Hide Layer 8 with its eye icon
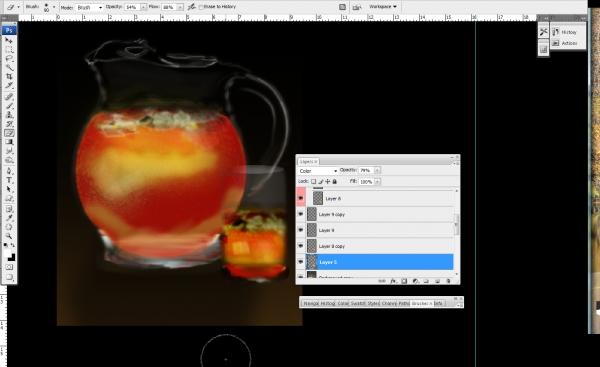 pos(301,198)
